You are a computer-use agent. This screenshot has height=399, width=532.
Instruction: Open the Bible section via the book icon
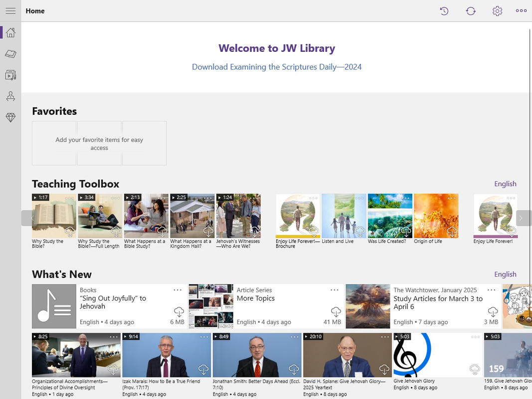[x=10, y=53]
